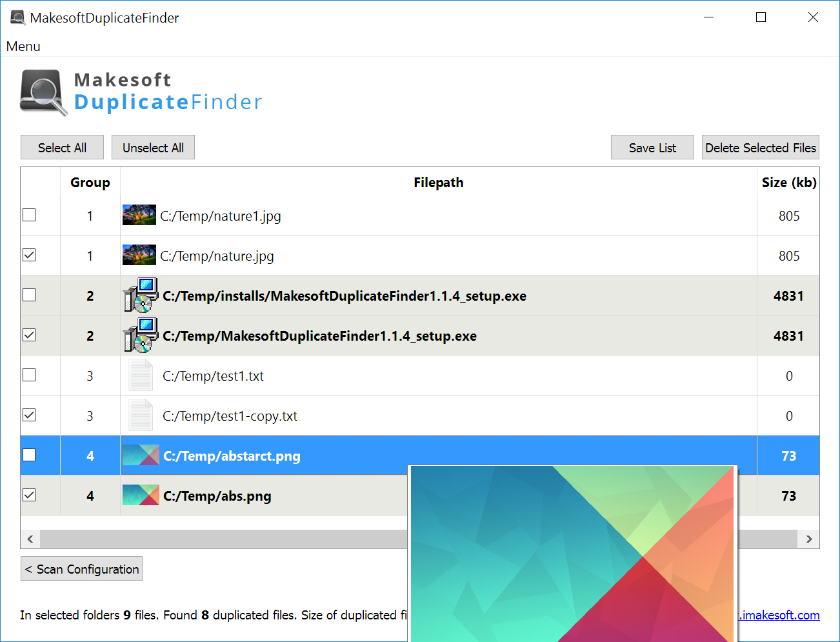Select the C:/Temp/nature1.jpg filepath
840x642 pixels.
[221, 216]
